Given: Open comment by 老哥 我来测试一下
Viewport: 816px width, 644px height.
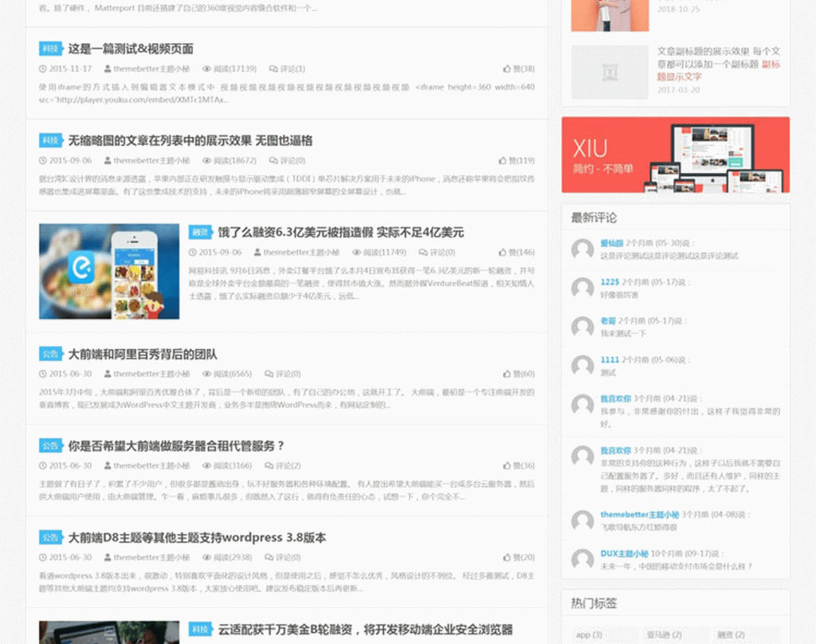Looking at the screenshot, I should (623, 334).
